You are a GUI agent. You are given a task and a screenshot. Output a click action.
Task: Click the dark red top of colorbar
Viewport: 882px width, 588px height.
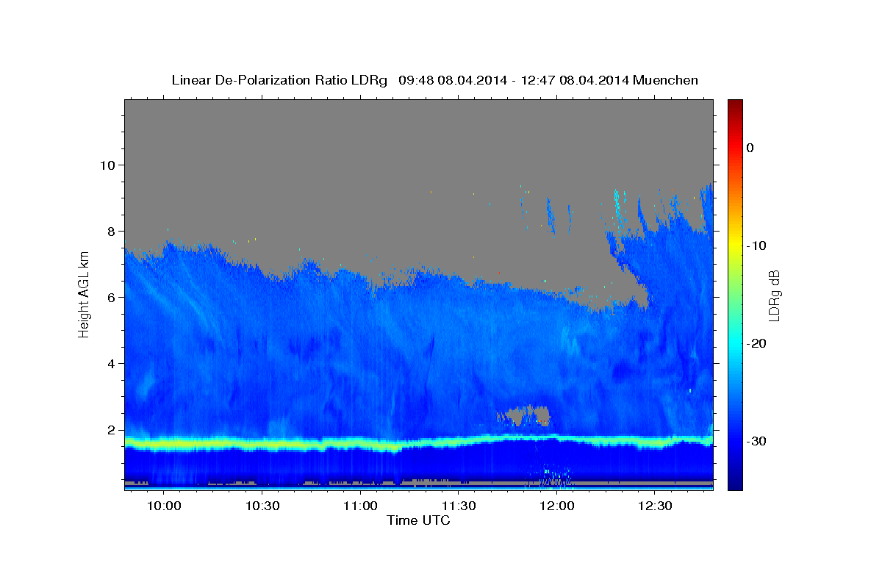[735, 105]
